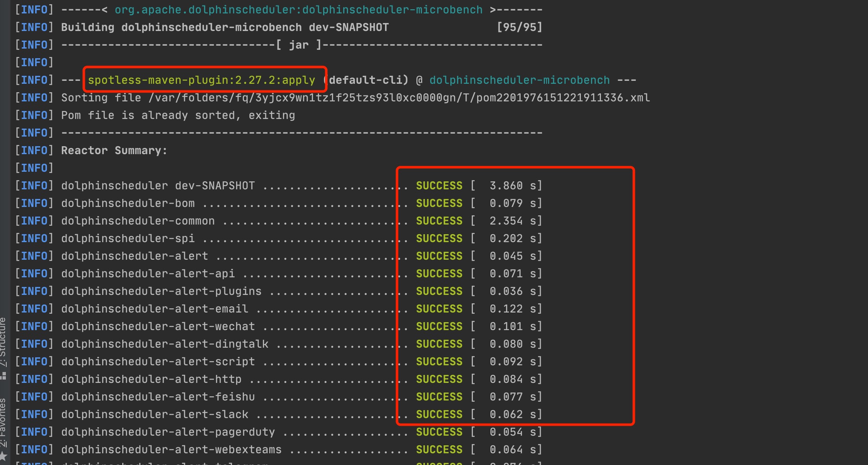This screenshot has width=868, height=465.
Task: Click the dolphinscheduler-alert-dingtalk module name
Action: pos(164,344)
